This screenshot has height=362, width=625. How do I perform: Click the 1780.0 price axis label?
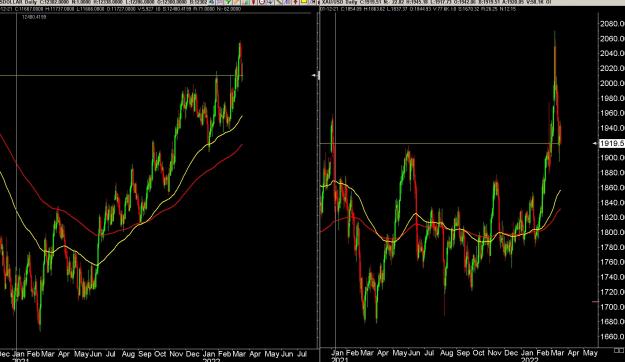point(612,247)
